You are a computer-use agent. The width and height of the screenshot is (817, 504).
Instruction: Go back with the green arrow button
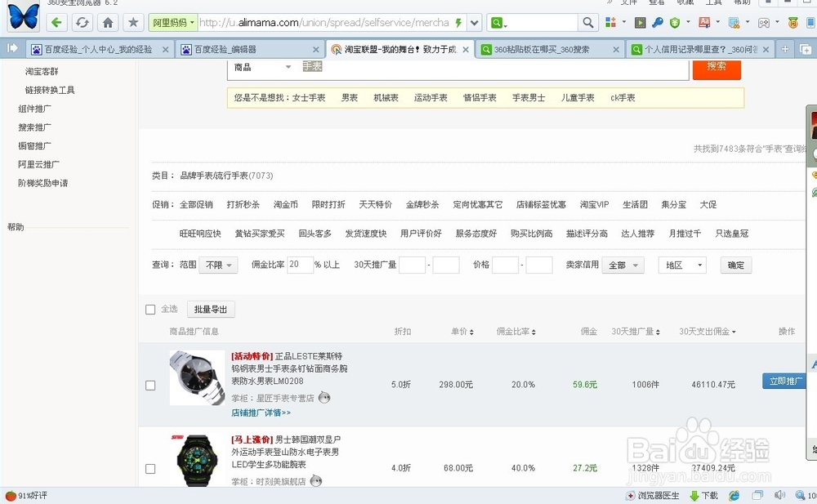click(57, 22)
